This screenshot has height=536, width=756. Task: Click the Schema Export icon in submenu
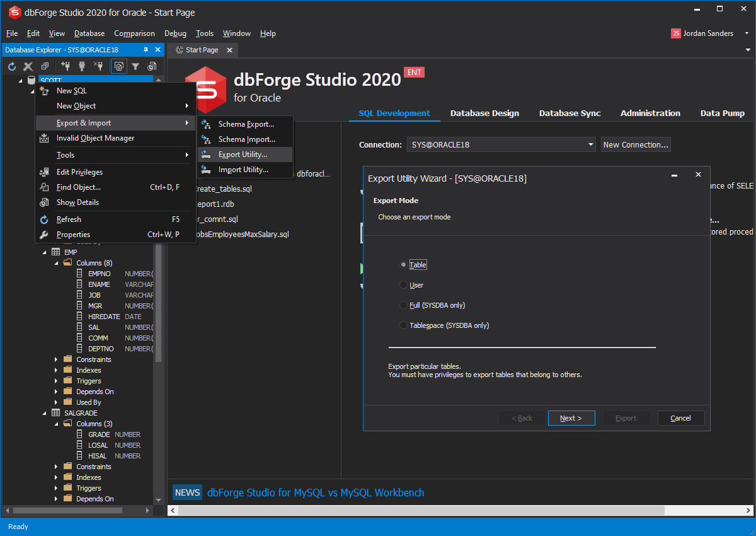coord(206,124)
